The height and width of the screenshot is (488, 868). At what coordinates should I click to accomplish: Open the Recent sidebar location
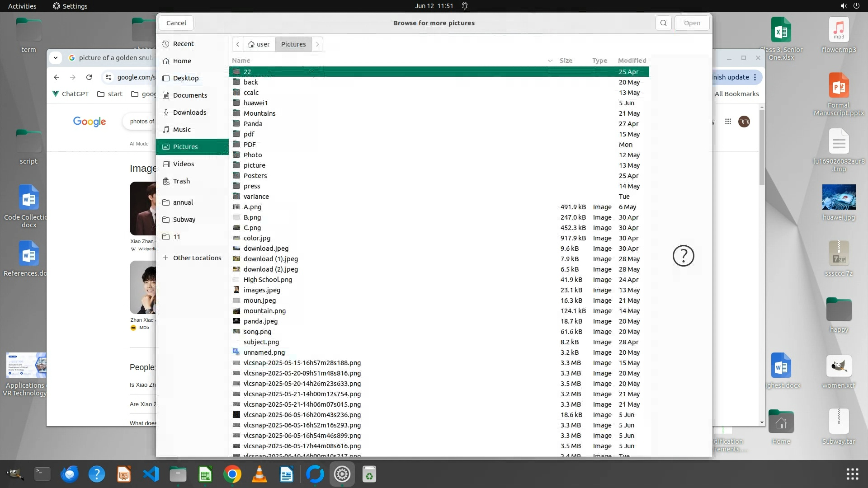click(183, 44)
